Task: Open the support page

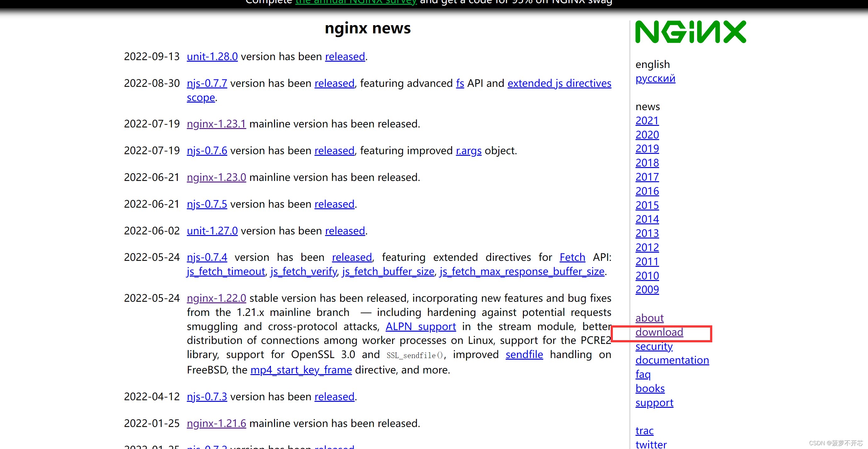Action: coord(654,403)
